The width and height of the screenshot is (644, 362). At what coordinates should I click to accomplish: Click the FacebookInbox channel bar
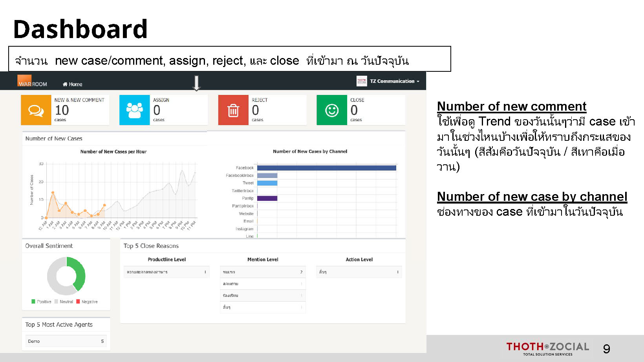267,175
